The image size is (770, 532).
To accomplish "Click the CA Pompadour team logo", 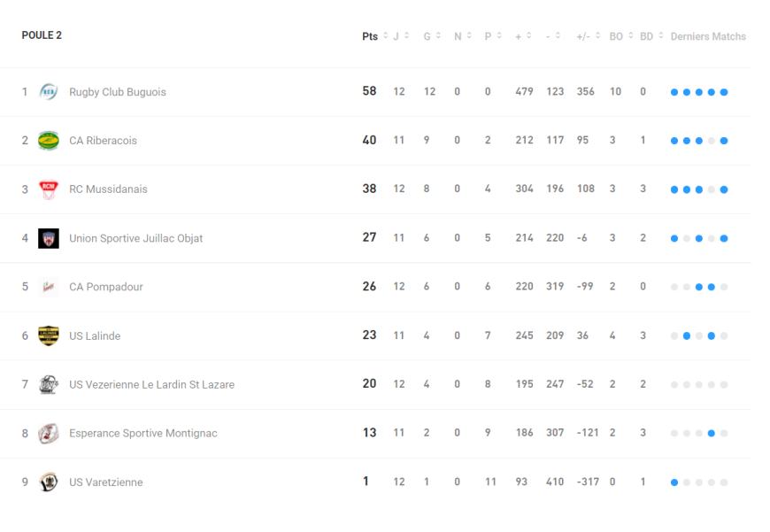I will (x=49, y=287).
